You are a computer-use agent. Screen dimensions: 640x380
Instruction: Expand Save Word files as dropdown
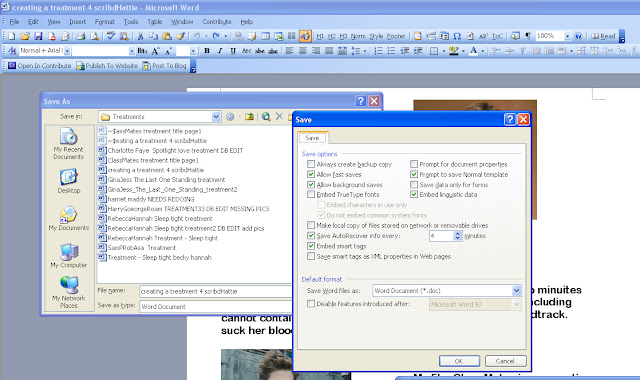[x=516, y=291]
